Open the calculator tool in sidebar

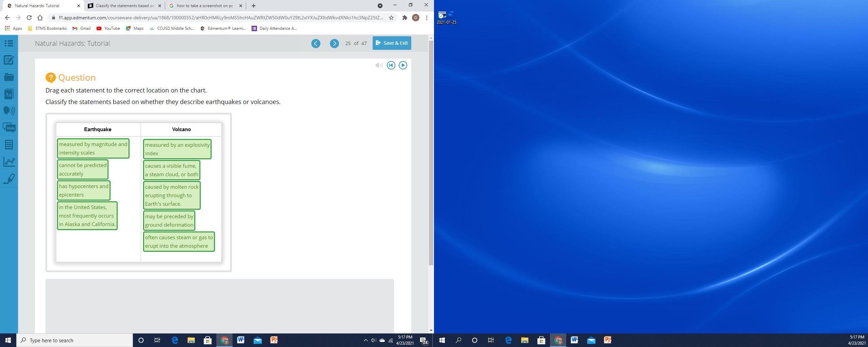pos(9,145)
